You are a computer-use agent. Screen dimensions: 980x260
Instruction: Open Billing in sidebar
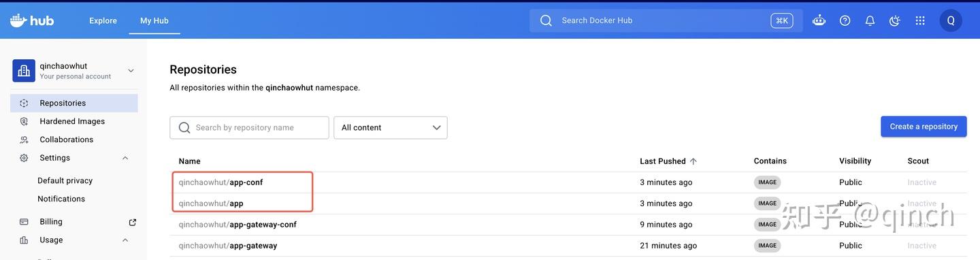(51, 222)
